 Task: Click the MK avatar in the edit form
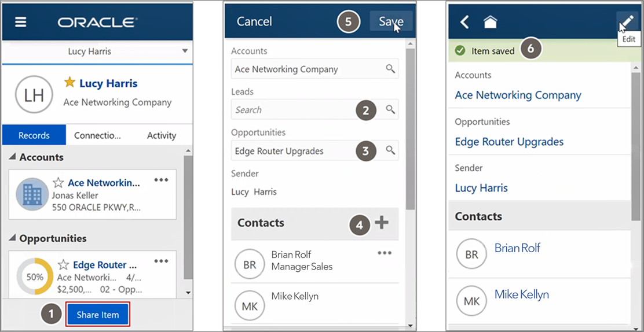[x=250, y=306]
